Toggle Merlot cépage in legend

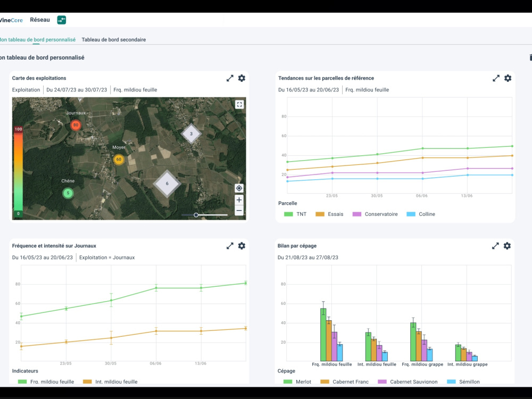297,381
